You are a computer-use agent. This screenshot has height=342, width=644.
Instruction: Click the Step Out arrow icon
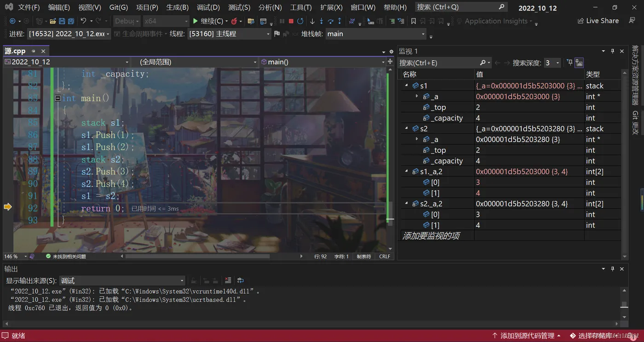coord(339,21)
